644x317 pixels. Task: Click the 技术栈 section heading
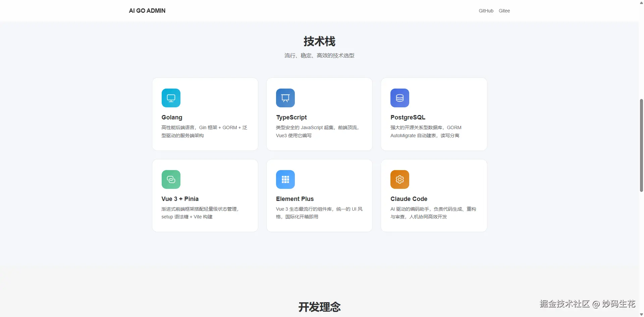coord(319,42)
